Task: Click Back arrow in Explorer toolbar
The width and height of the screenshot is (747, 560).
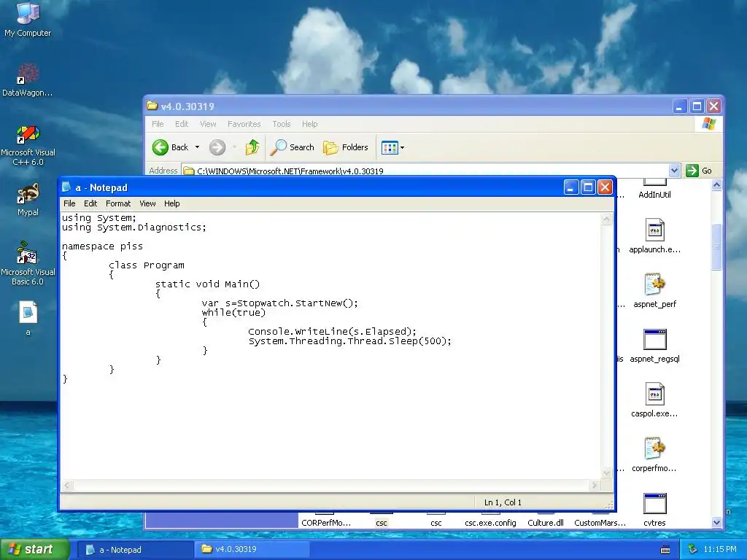Action: tap(170, 147)
